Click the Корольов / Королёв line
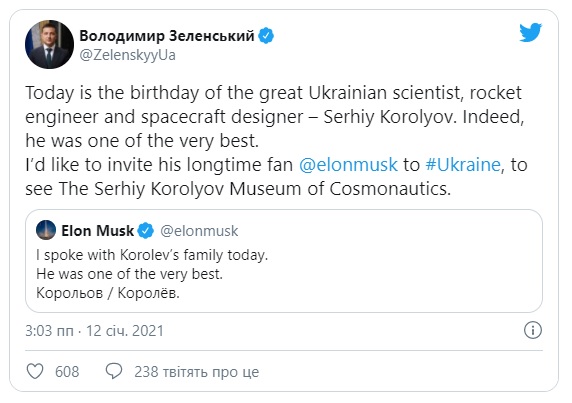 pos(108,293)
